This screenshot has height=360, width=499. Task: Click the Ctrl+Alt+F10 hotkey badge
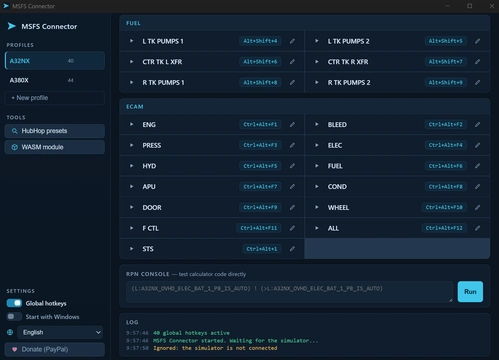coord(444,207)
